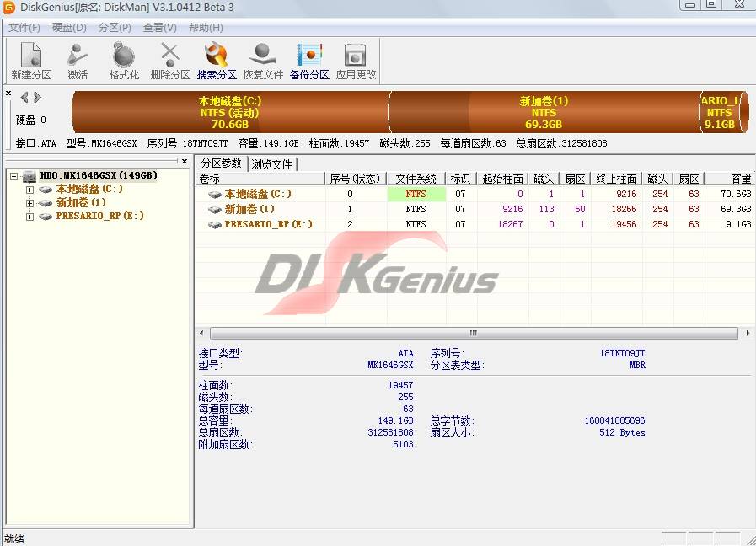
Task: Click the 恢复文件 (Recover Files) toolbar icon
Action: coord(263,62)
